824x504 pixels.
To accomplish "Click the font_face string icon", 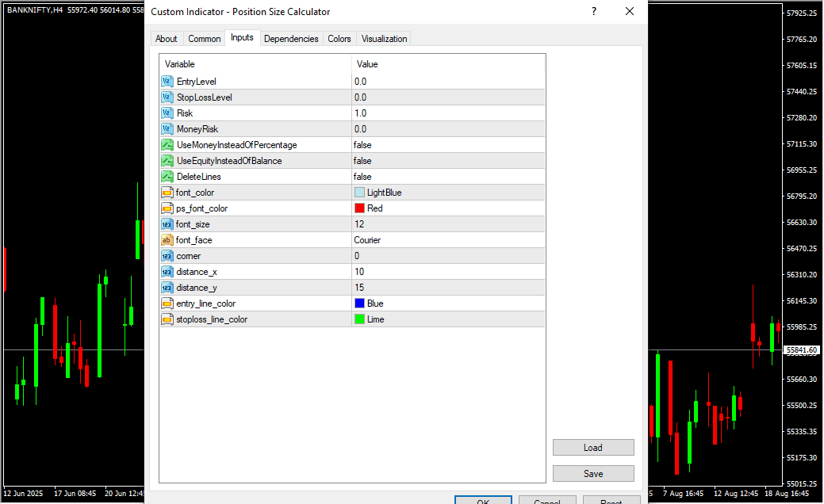I will pyautogui.click(x=167, y=240).
